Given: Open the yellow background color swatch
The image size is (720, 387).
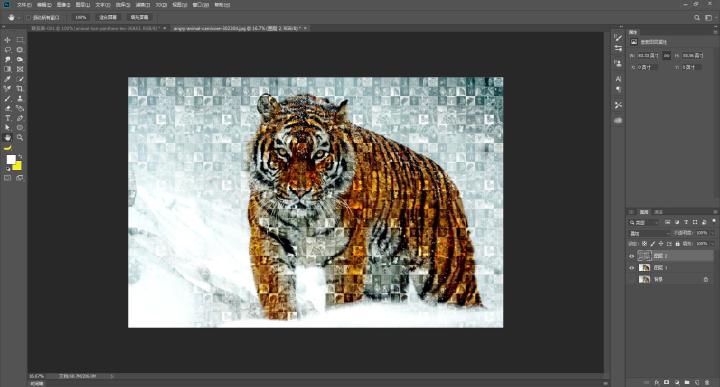Looking at the screenshot, I should click(x=17, y=166).
